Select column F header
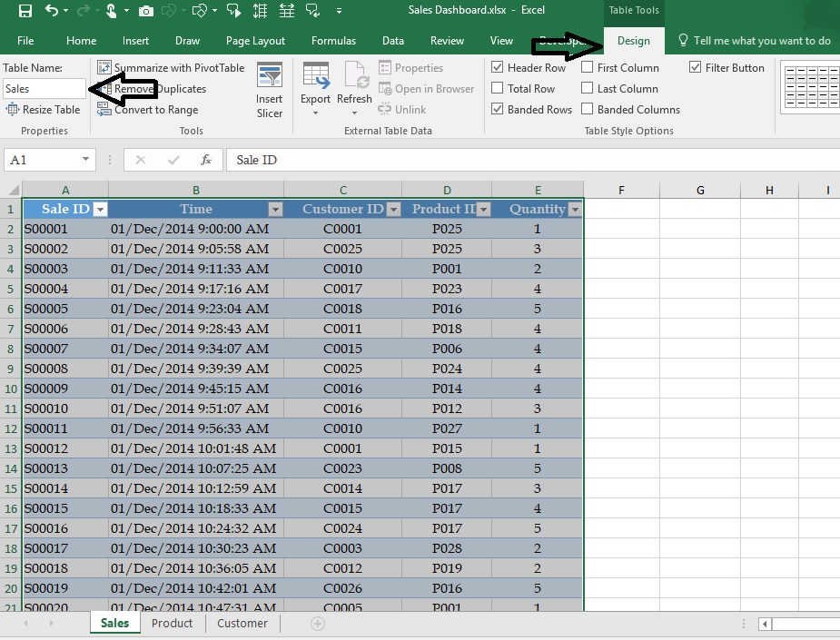 pos(621,190)
